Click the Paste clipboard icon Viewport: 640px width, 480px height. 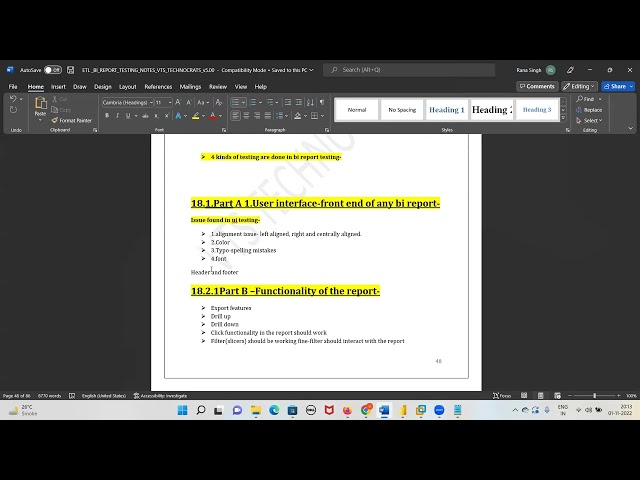tap(40, 103)
